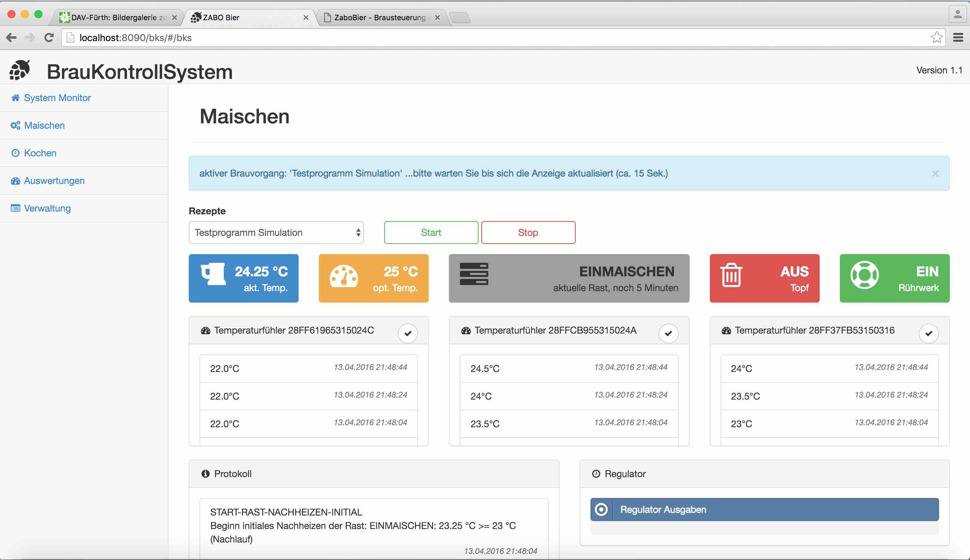
Task: Open the Rezepte dropdown
Action: point(276,232)
